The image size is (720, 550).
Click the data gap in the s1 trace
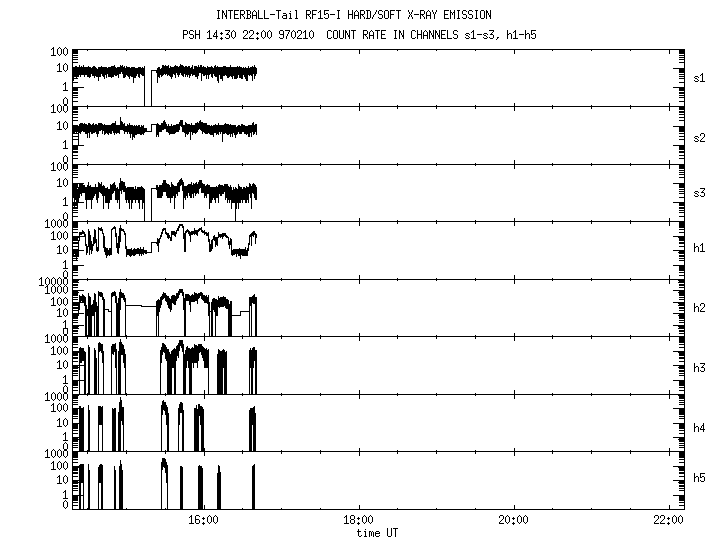point(148,87)
